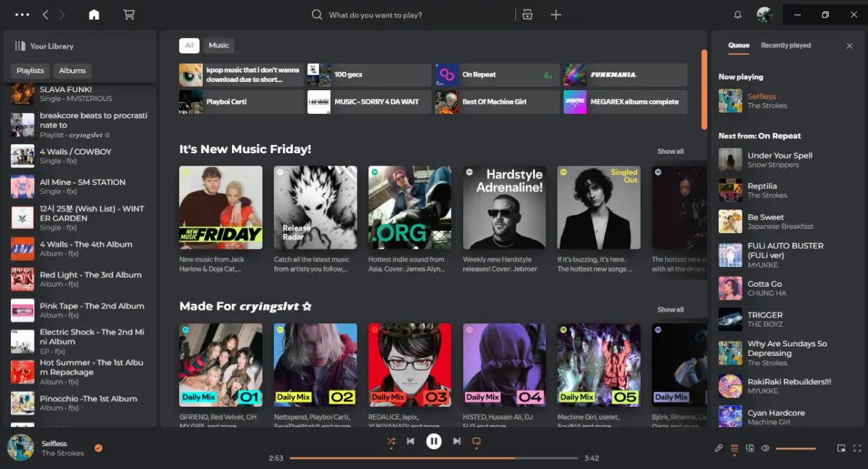Open the Release Radar cover
Viewport: 868px width, 469px height.
click(x=315, y=207)
